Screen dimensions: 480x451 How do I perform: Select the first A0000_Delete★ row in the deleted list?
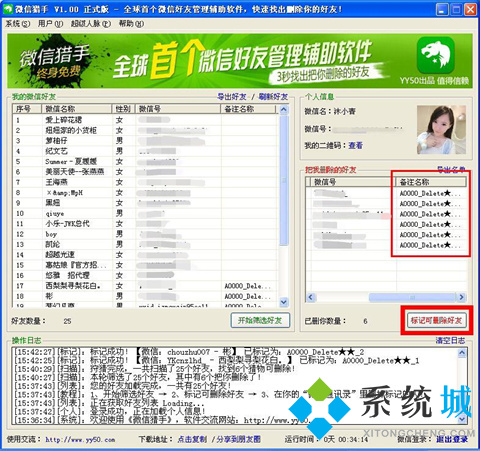(386, 193)
